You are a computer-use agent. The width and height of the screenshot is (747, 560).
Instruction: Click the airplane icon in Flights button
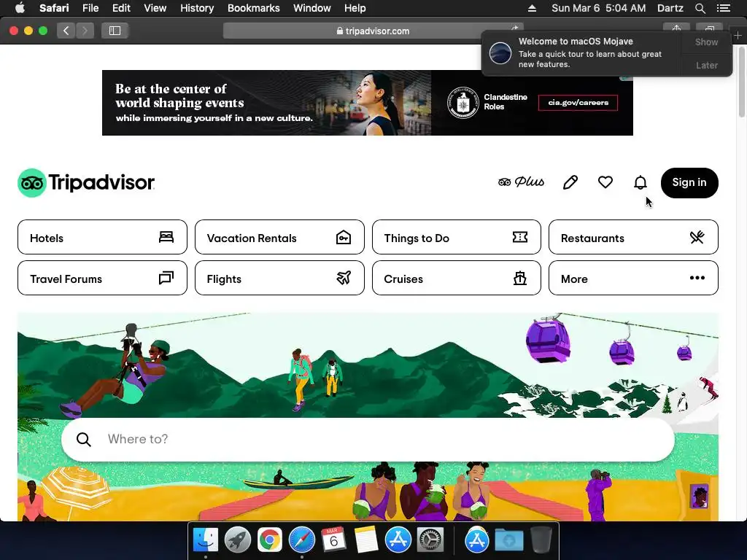[344, 278]
